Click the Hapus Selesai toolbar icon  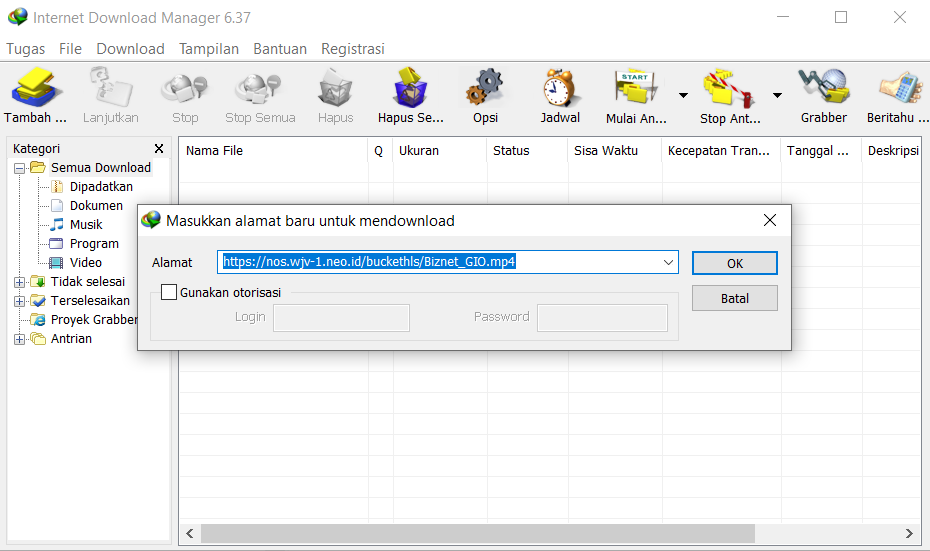(x=410, y=88)
